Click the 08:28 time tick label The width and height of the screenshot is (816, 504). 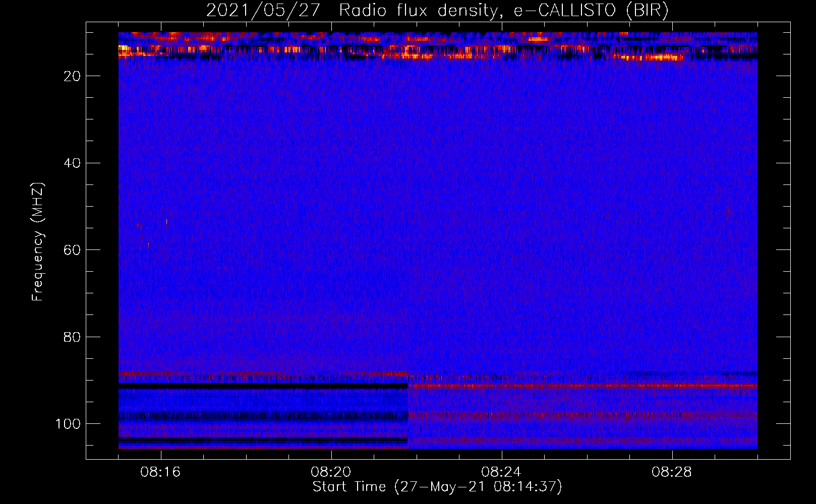[672, 472]
